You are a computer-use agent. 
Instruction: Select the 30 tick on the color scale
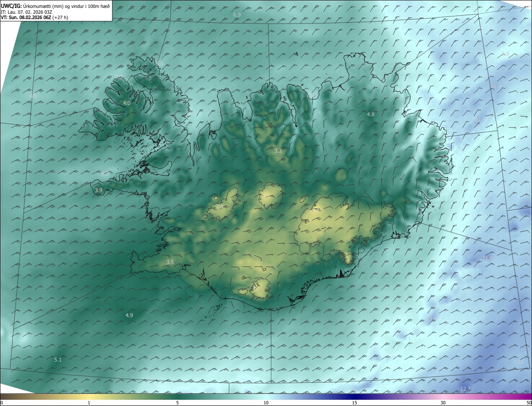pyautogui.click(x=443, y=403)
